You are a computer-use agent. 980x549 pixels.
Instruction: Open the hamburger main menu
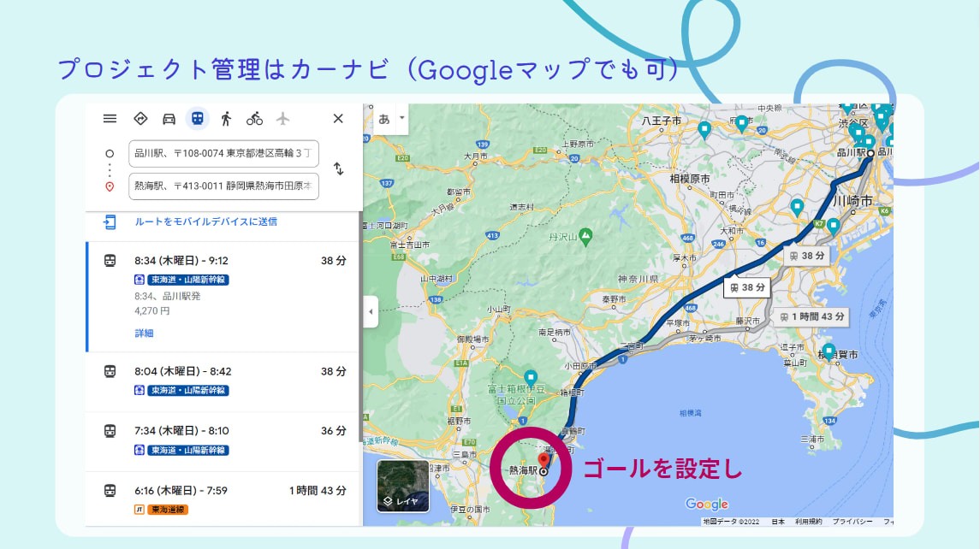click(x=110, y=119)
